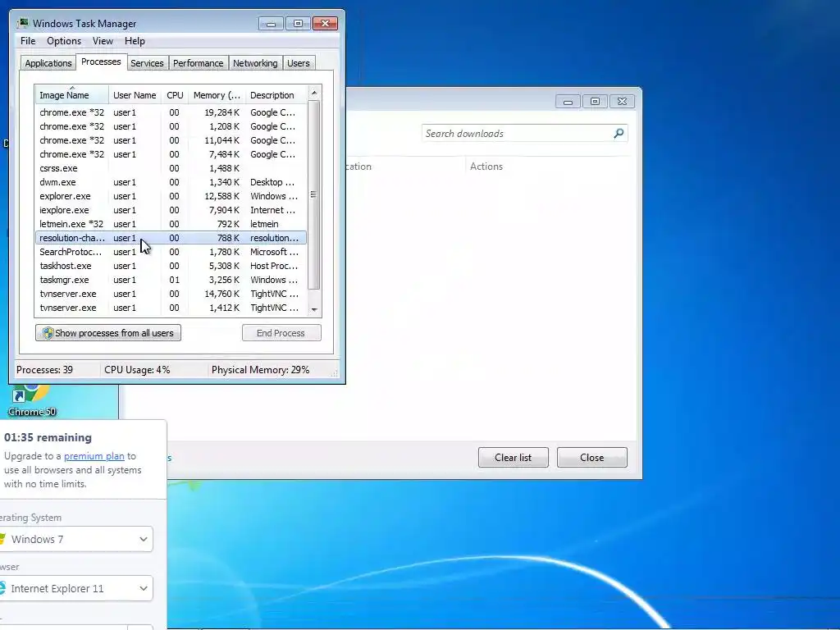Select the SearchProtoc... process row
Viewport: 840px width, 630px height.
coord(171,252)
